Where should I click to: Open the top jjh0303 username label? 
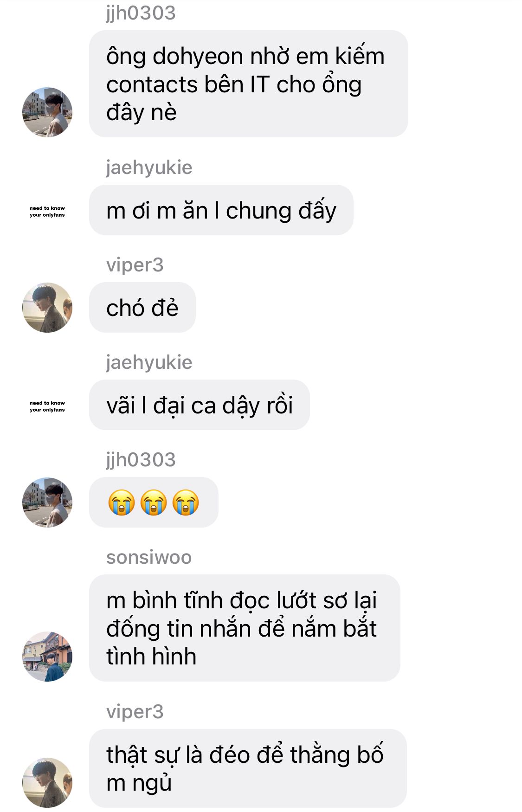point(141,13)
